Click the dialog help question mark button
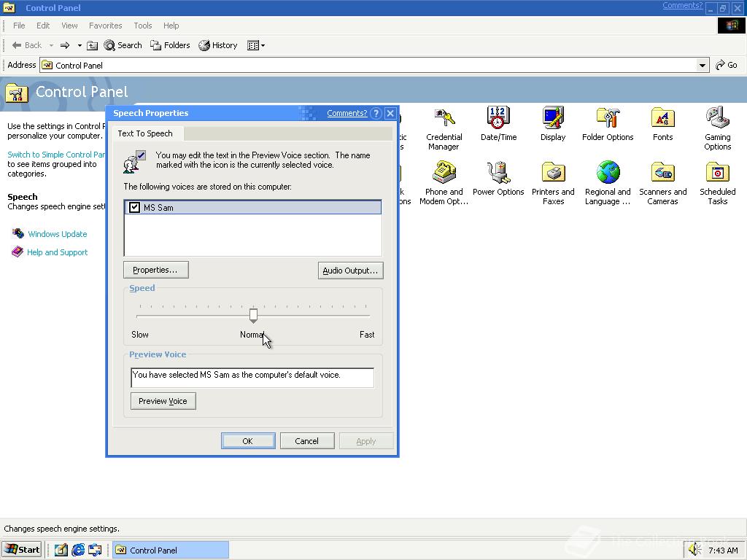 click(376, 113)
